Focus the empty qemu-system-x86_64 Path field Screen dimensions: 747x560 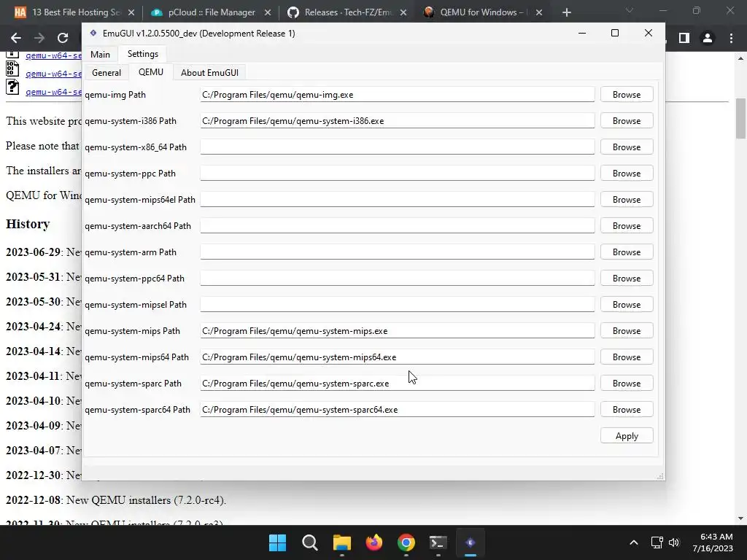(x=398, y=147)
